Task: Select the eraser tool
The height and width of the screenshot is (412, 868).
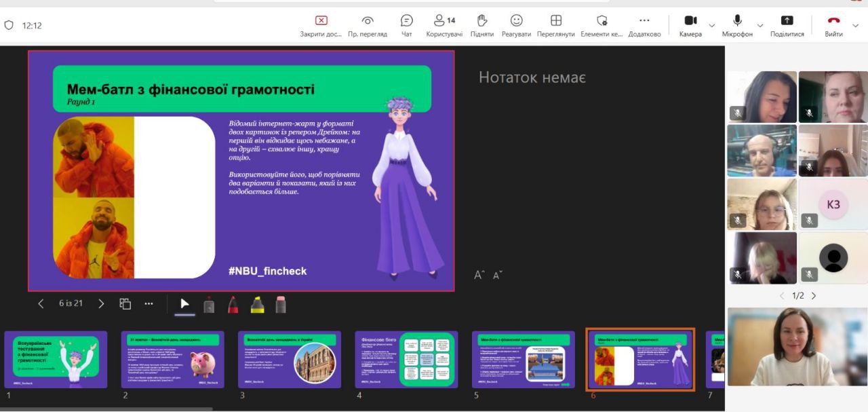Action: coord(281,305)
